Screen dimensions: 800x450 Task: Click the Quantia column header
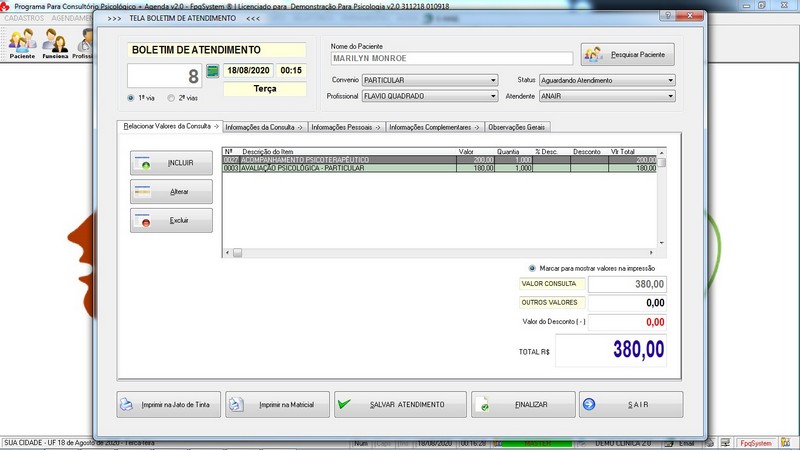(x=508, y=152)
